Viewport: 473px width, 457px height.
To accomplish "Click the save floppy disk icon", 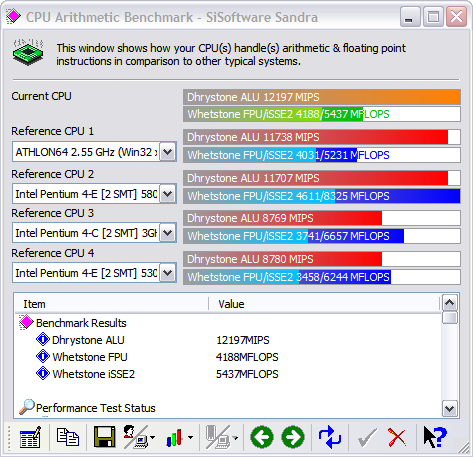I will pyautogui.click(x=105, y=437).
